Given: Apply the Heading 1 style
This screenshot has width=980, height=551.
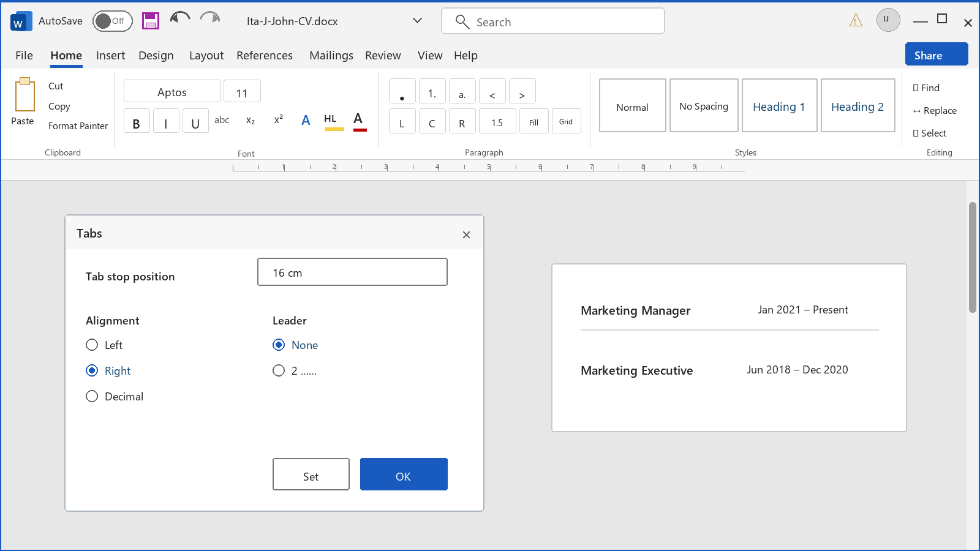Looking at the screenshot, I should 779,105.
